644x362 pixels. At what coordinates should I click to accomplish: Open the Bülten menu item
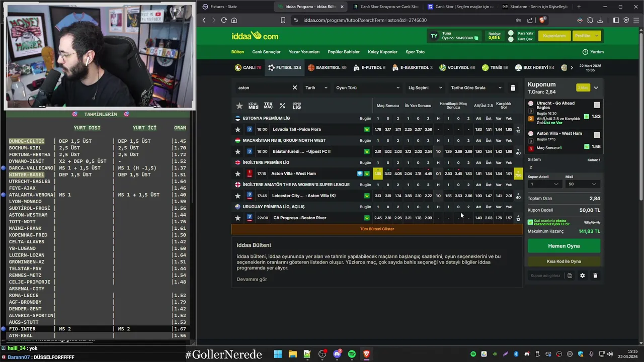[237, 52]
